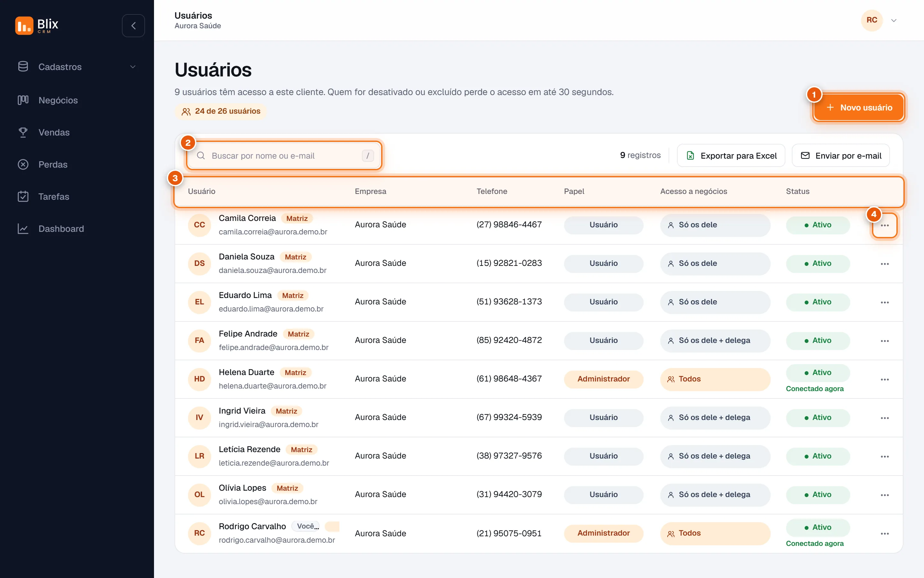Open the RC account dropdown chevron
This screenshot has height=578, width=924.
click(x=894, y=20)
